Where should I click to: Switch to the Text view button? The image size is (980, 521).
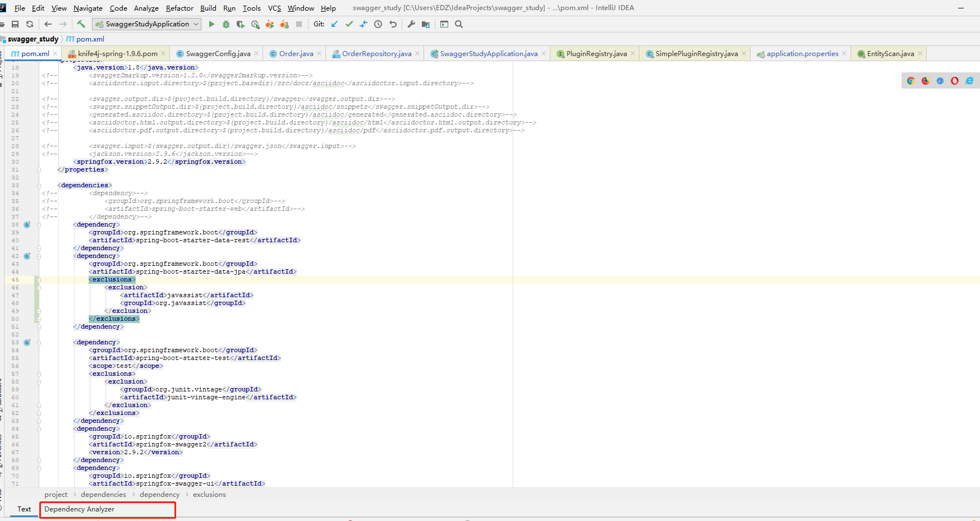click(x=24, y=509)
